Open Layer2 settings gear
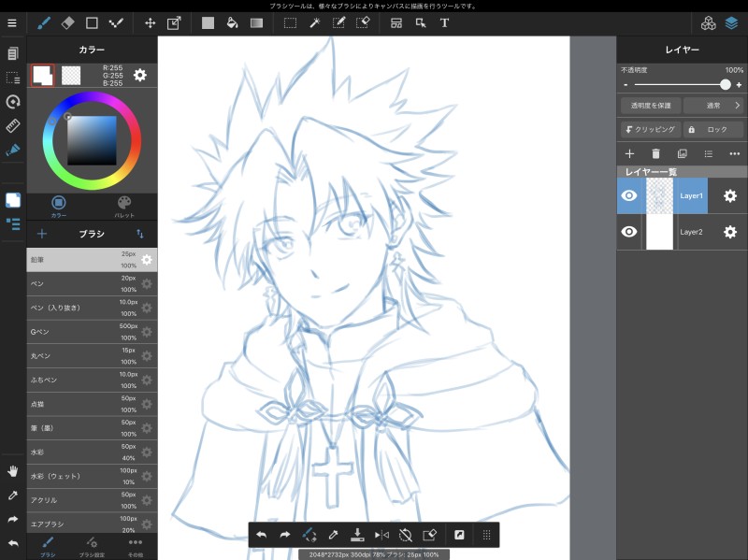 pos(730,232)
